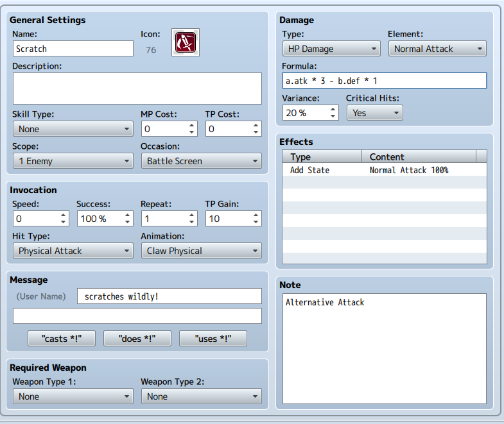Open the Skill Type dropdown
504x424 pixels.
73,129
